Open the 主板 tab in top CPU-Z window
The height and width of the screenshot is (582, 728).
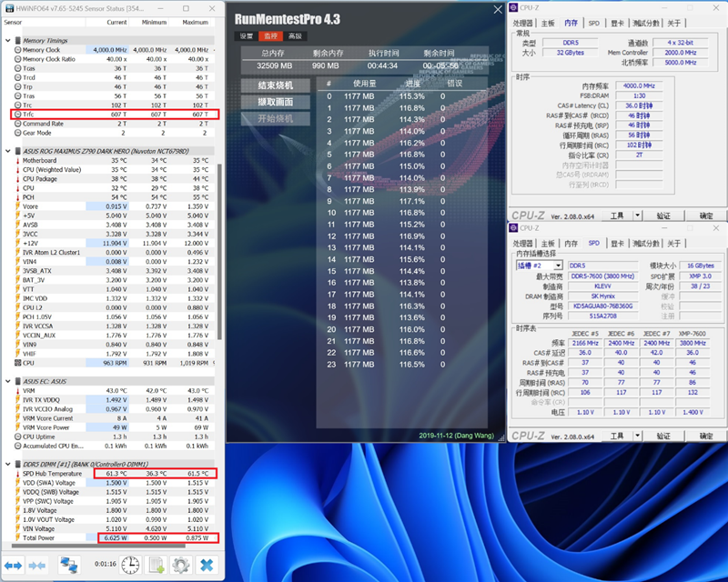pos(548,23)
